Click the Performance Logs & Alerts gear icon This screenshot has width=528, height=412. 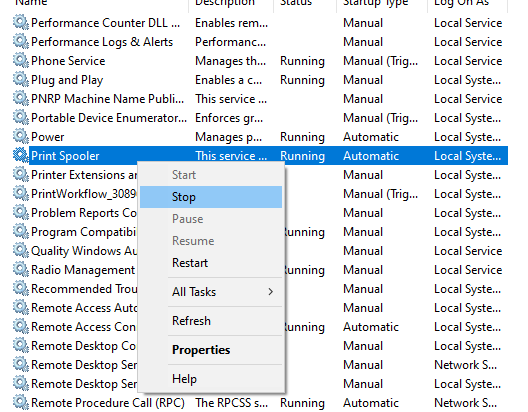coord(21,42)
